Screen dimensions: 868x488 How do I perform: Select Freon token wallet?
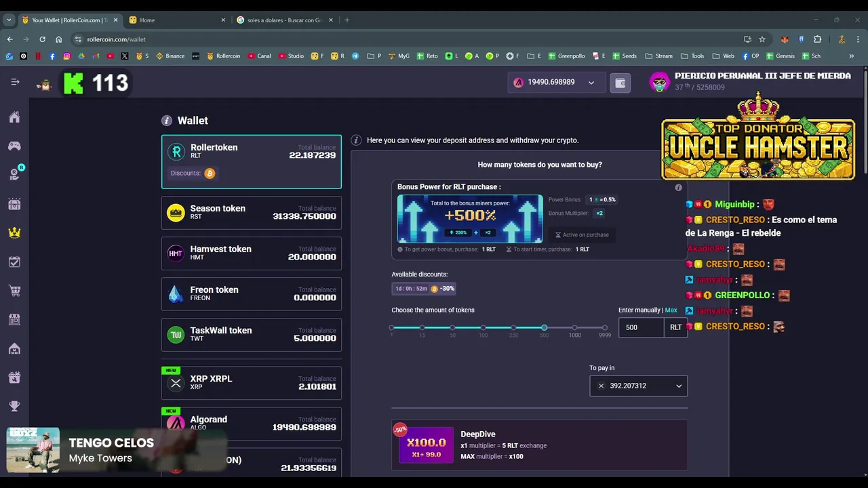click(252, 294)
